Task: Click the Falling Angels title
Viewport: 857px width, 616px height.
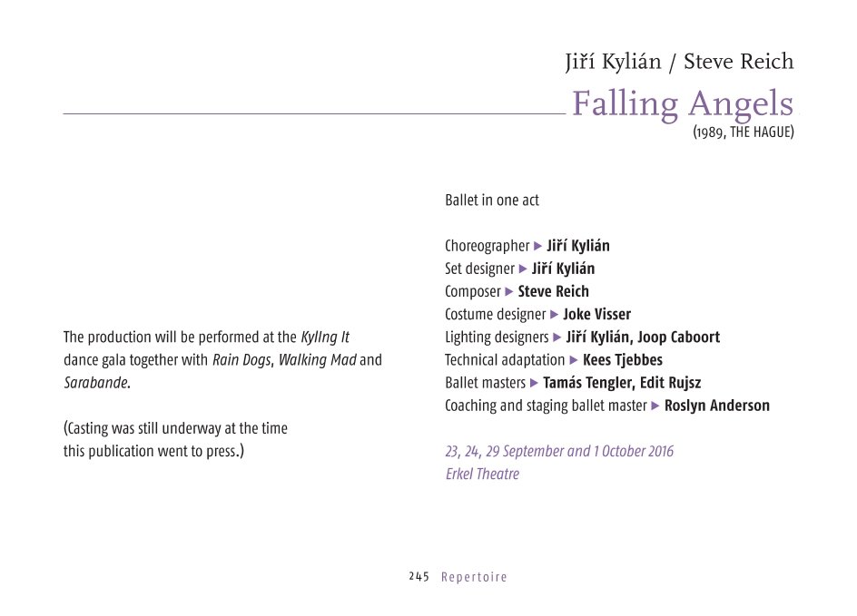Action: click(682, 104)
